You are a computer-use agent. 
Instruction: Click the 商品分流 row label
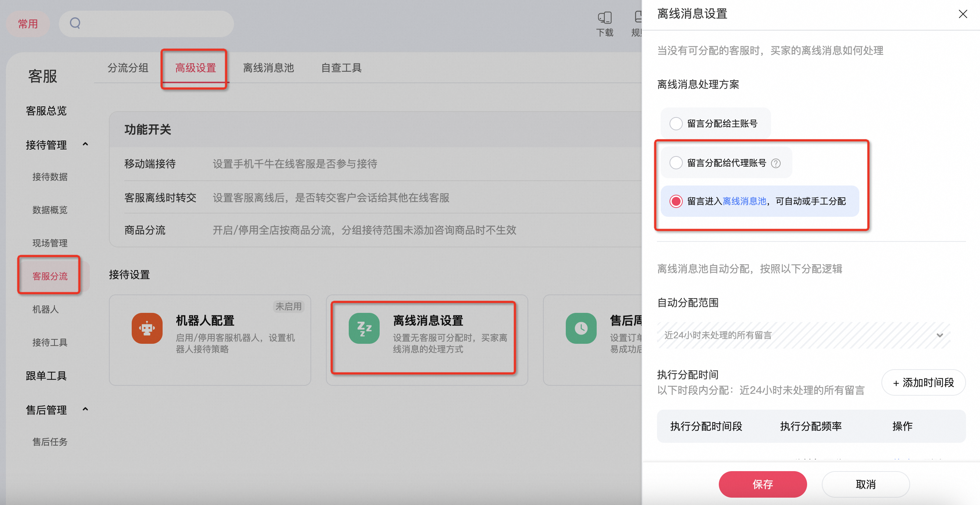(x=145, y=230)
